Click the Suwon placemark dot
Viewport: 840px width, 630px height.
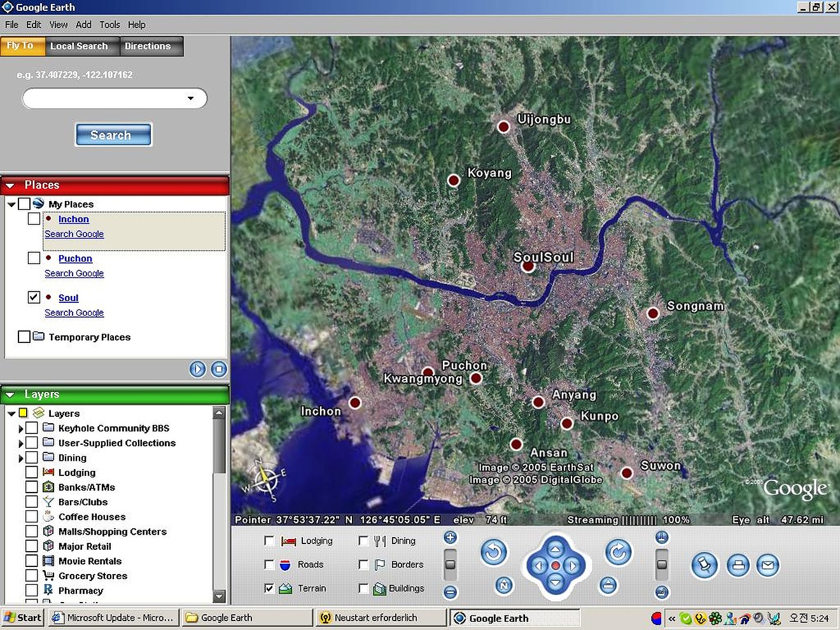pos(627,473)
